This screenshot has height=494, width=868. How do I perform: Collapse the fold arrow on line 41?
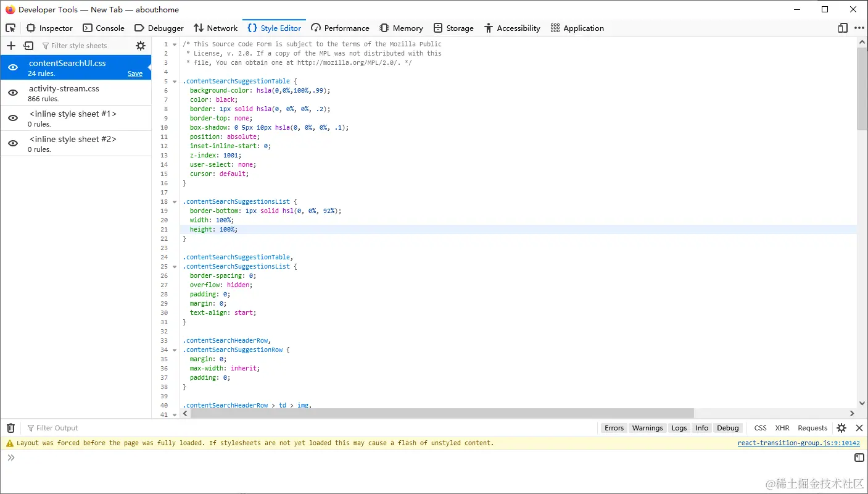pyautogui.click(x=175, y=415)
